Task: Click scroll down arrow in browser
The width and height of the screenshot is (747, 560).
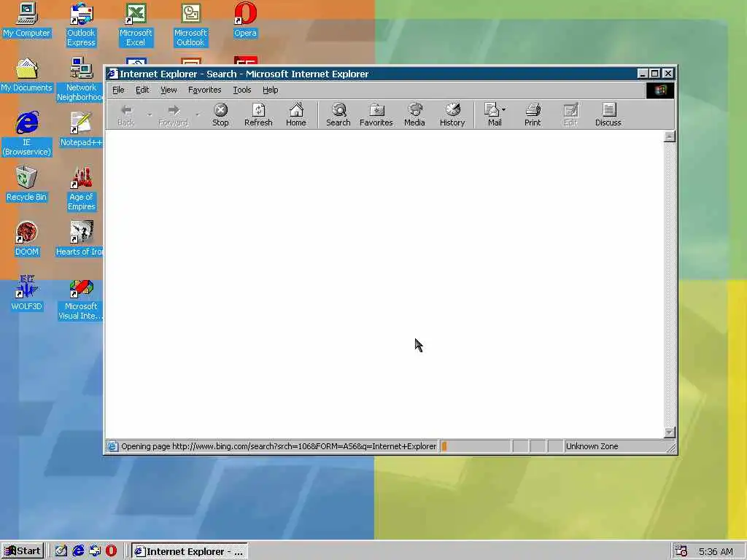Action: click(x=670, y=432)
